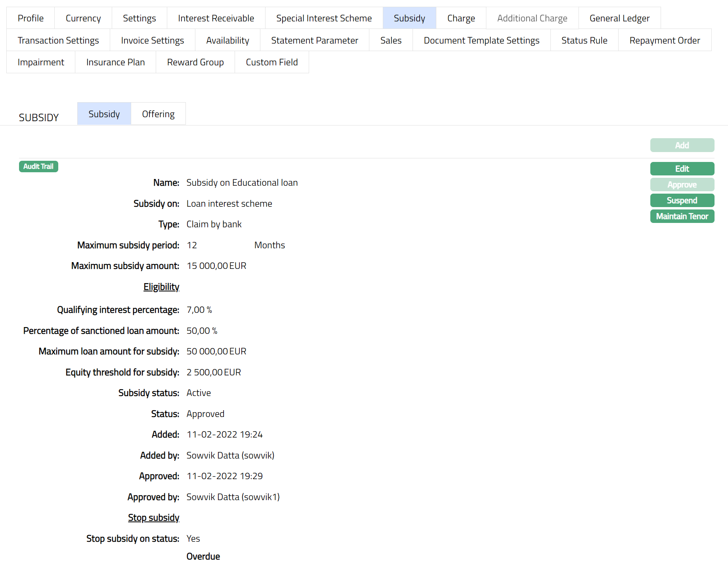This screenshot has height=569, width=728.
Task: Click the Audit Trail badge
Action: (38, 167)
